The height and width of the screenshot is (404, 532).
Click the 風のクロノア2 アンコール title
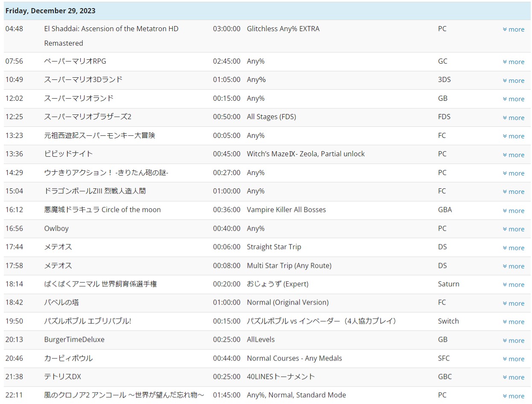[x=124, y=395]
